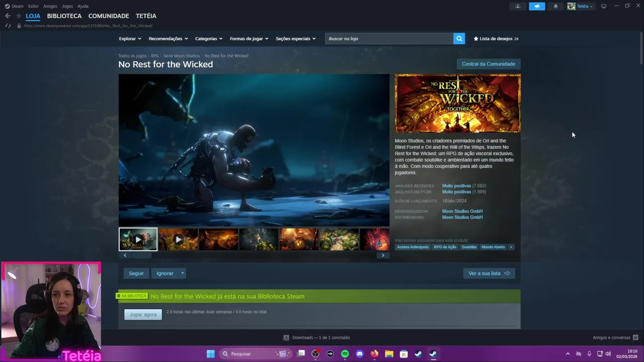Open the Ajuda menu
644x362 pixels.
click(83, 6)
